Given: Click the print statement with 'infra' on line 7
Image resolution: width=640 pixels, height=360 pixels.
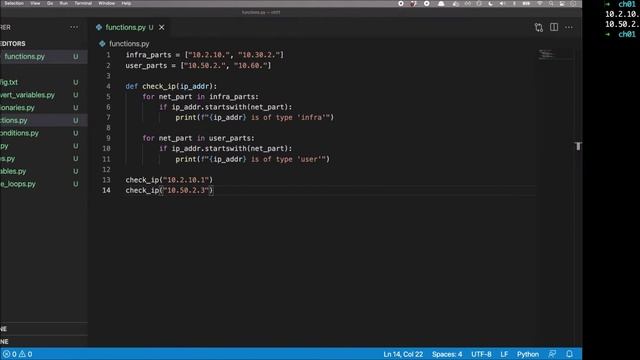Looking at the screenshot, I should tap(255, 118).
